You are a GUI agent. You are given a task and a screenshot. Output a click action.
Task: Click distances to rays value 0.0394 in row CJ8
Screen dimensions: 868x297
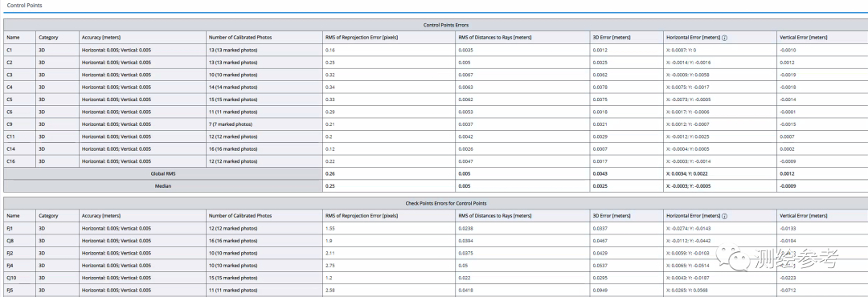pos(465,241)
